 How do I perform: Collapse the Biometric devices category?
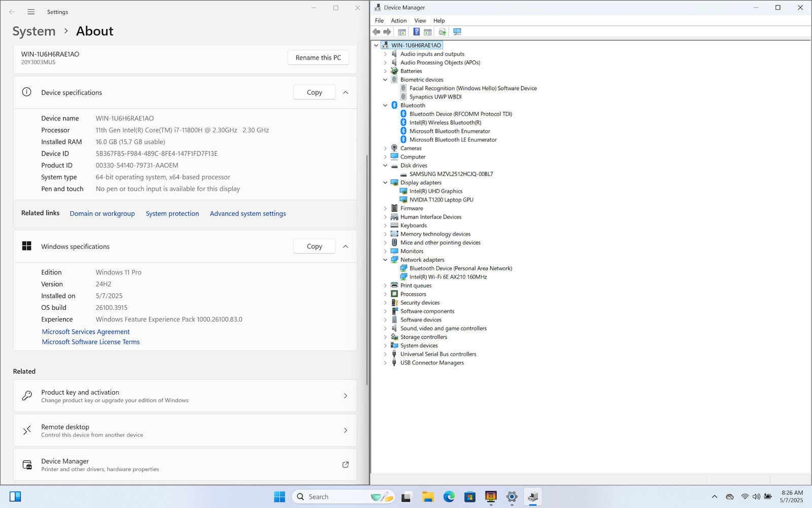click(x=385, y=80)
